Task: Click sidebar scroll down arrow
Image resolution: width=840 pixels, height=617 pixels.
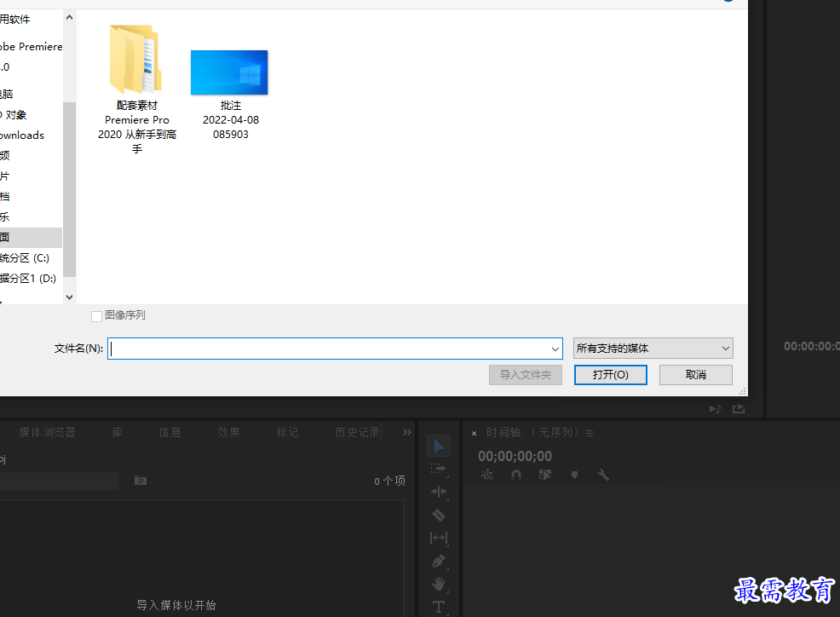Action: point(69,297)
